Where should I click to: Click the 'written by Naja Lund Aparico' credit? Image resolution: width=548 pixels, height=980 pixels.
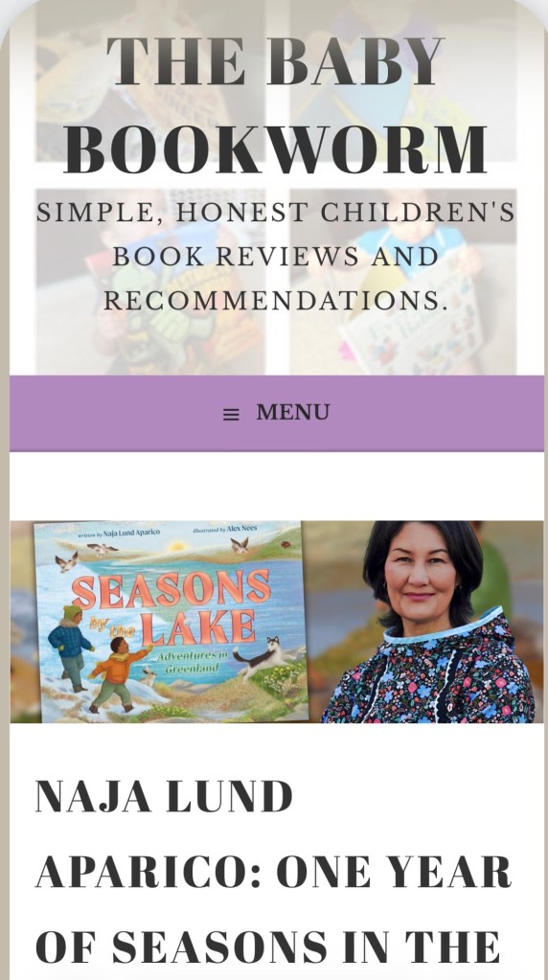click(x=118, y=534)
